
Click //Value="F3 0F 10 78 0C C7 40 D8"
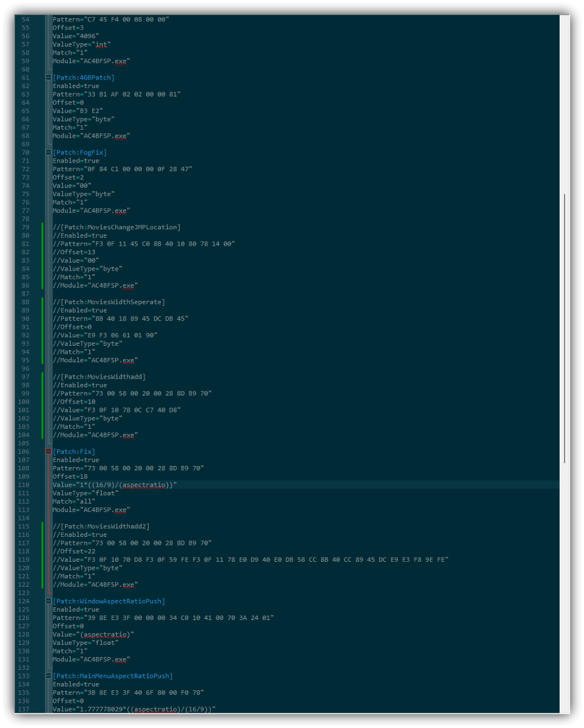coord(117,409)
